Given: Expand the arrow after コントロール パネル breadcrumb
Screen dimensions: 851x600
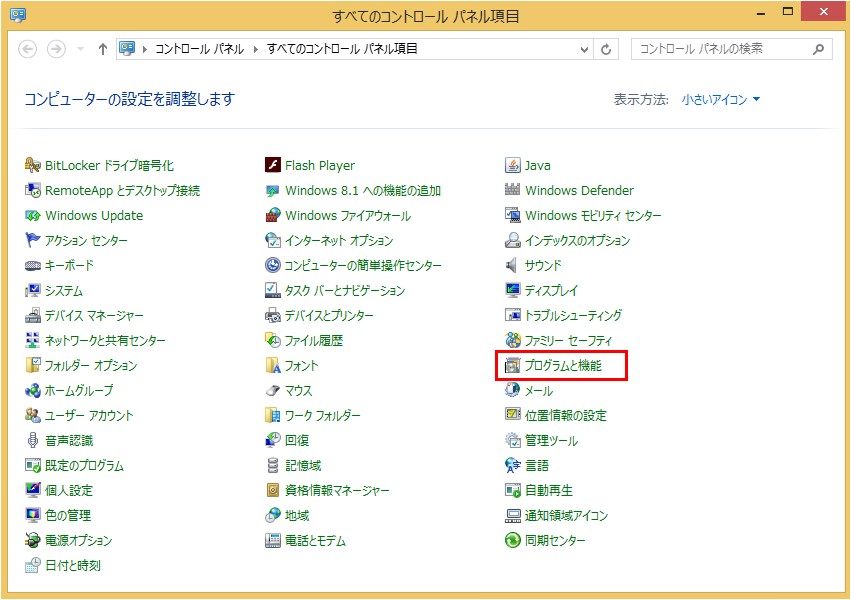Looking at the screenshot, I should 256,49.
